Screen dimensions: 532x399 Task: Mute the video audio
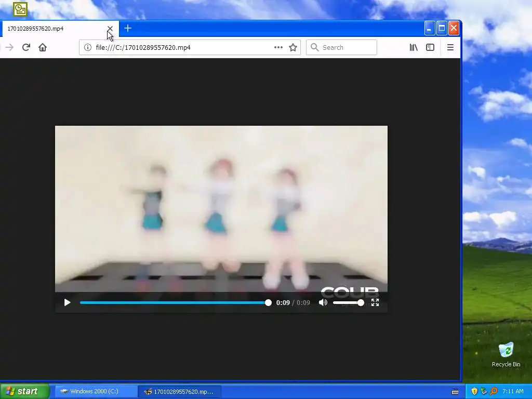click(x=323, y=303)
